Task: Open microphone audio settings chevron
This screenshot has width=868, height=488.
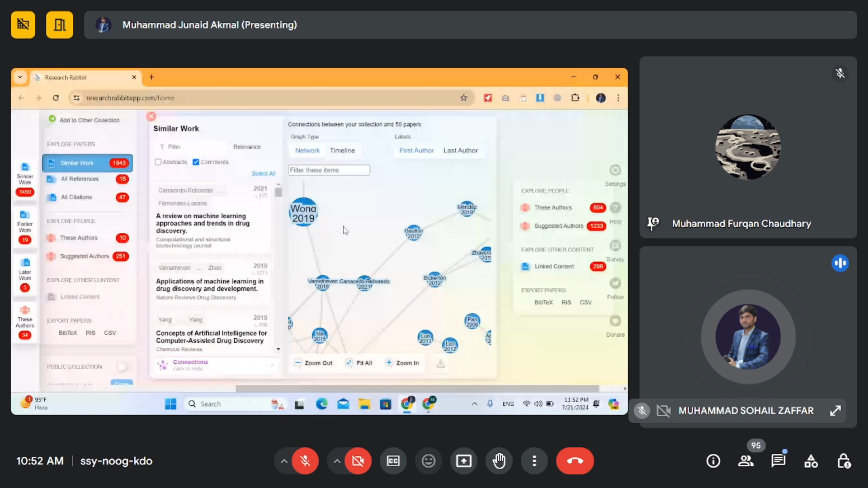Action: tap(284, 461)
